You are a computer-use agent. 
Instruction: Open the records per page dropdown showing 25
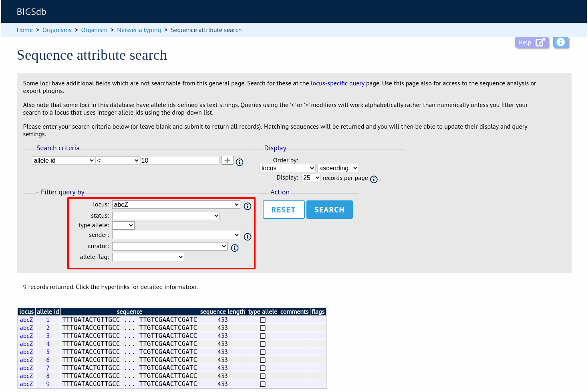(x=311, y=178)
